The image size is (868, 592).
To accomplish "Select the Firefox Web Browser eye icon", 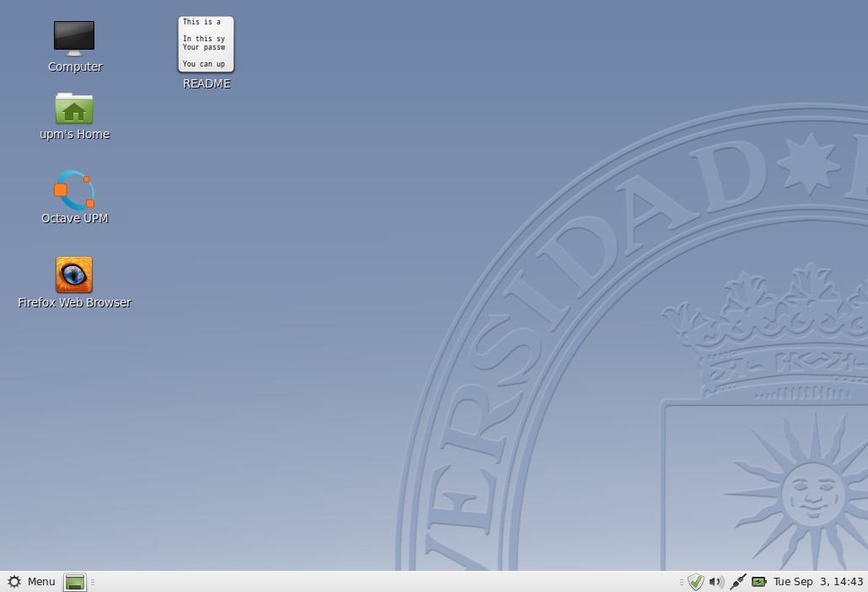I will click(74, 275).
